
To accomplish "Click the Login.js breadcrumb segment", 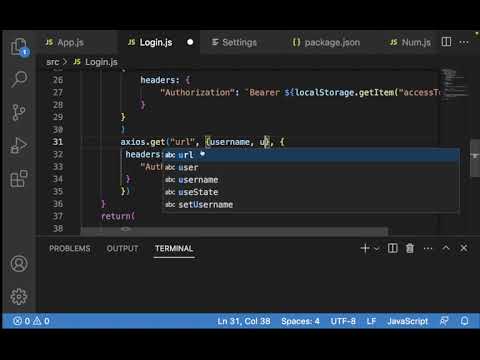I will [x=96, y=62].
